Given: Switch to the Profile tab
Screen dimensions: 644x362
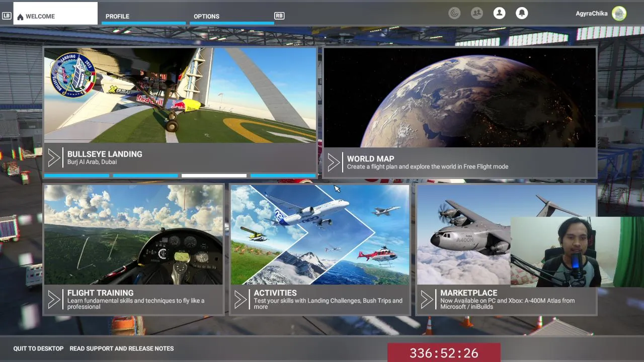Looking at the screenshot, I should [143, 16].
